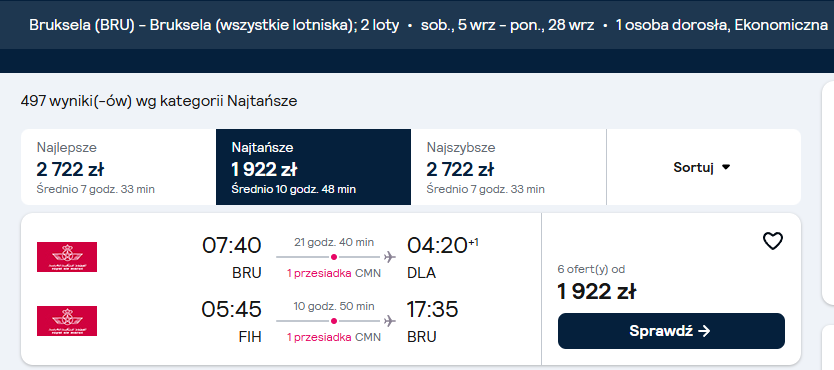This screenshot has height=370, width=834.
Task: Click the Sprawdź button
Action: pyautogui.click(x=671, y=331)
